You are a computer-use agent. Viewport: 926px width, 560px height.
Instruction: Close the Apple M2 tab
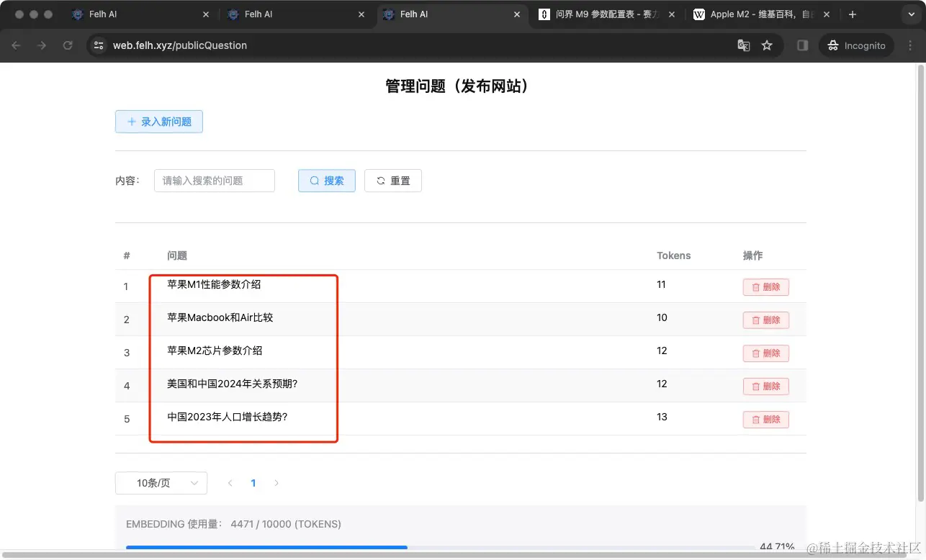click(x=827, y=14)
